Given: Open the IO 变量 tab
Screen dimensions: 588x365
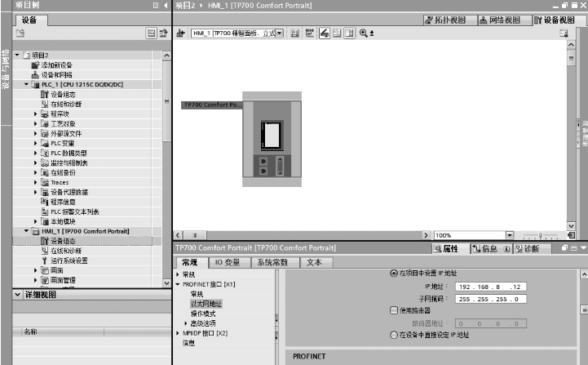Looking at the screenshot, I should [228, 262].
